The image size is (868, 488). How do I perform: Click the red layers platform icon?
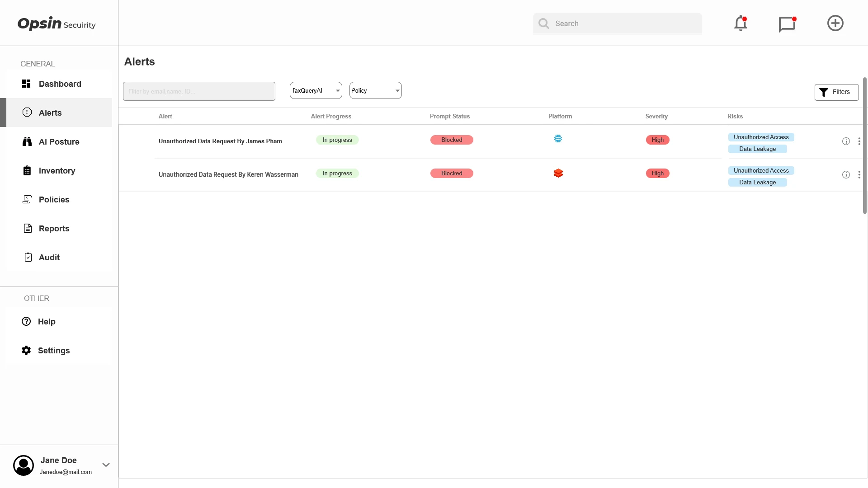pyautogui.click(x=558, y=173)
